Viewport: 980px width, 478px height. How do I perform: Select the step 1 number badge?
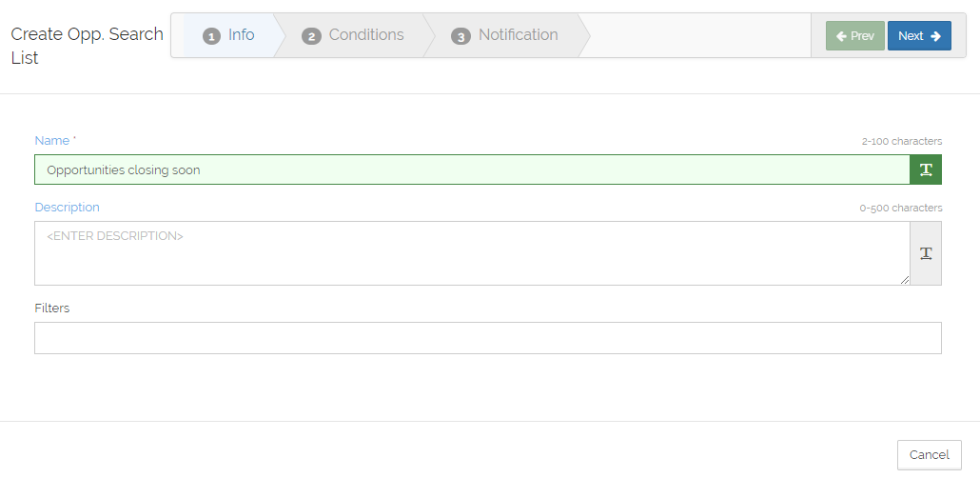[x=211, y=37]
